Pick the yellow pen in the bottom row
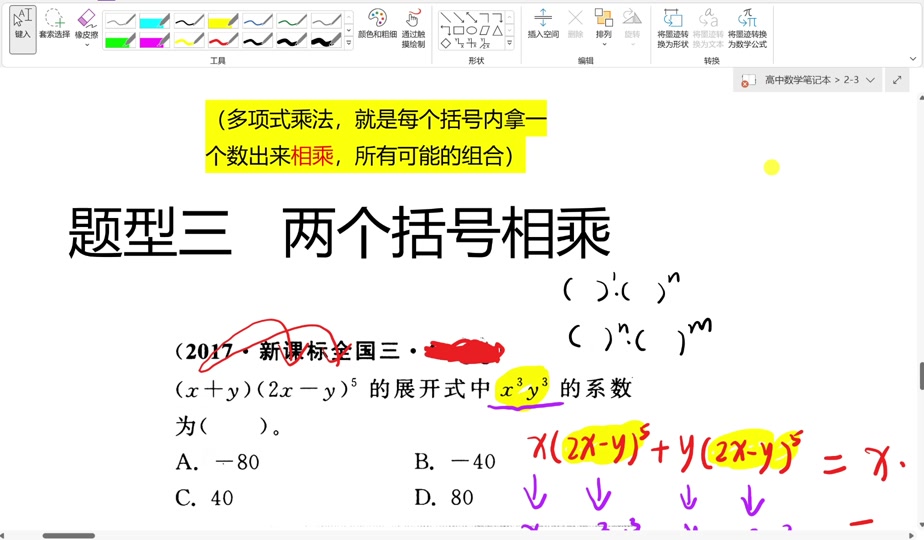 (189, 41)
